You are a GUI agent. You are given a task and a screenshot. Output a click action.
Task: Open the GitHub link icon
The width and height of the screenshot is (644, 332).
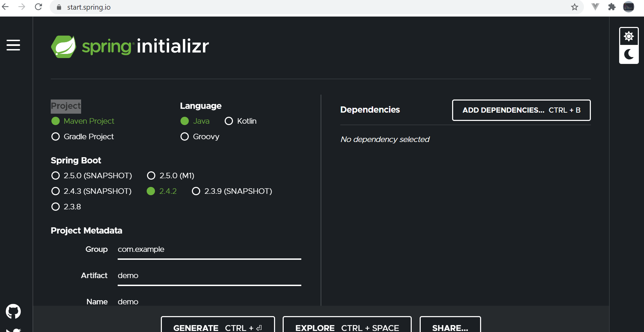click(x=13, y=312)
